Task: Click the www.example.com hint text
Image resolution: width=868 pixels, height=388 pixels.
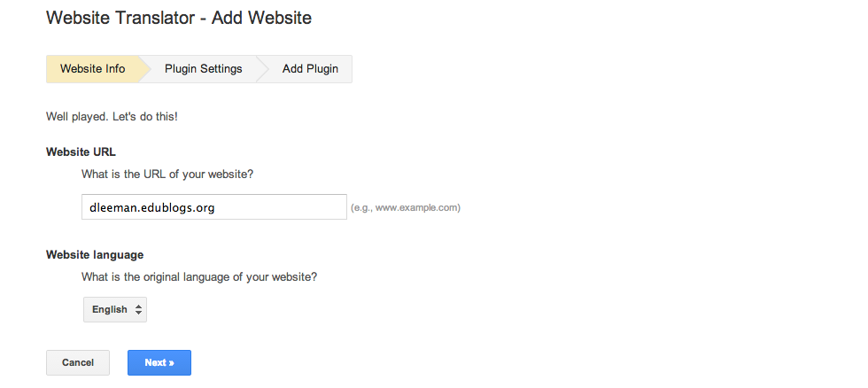Action: (406, 208)
